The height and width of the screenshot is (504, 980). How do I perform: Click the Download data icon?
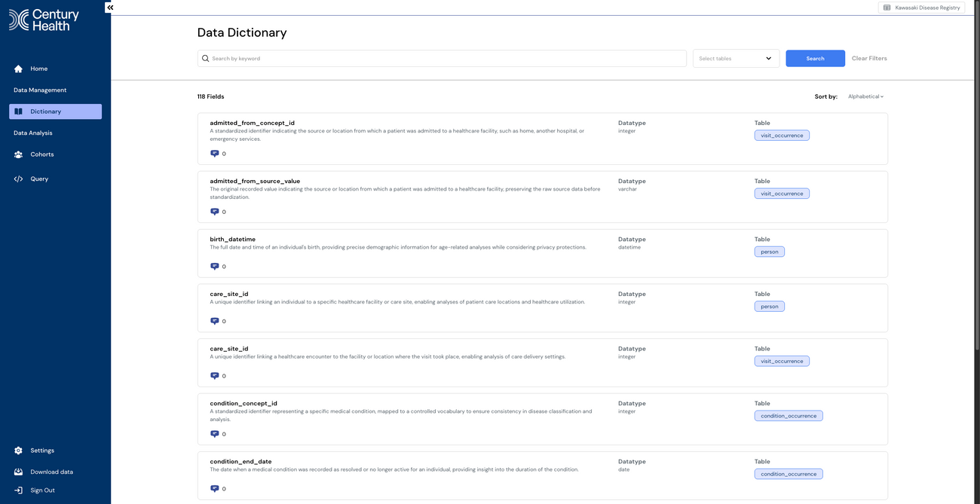coord(17,471)
